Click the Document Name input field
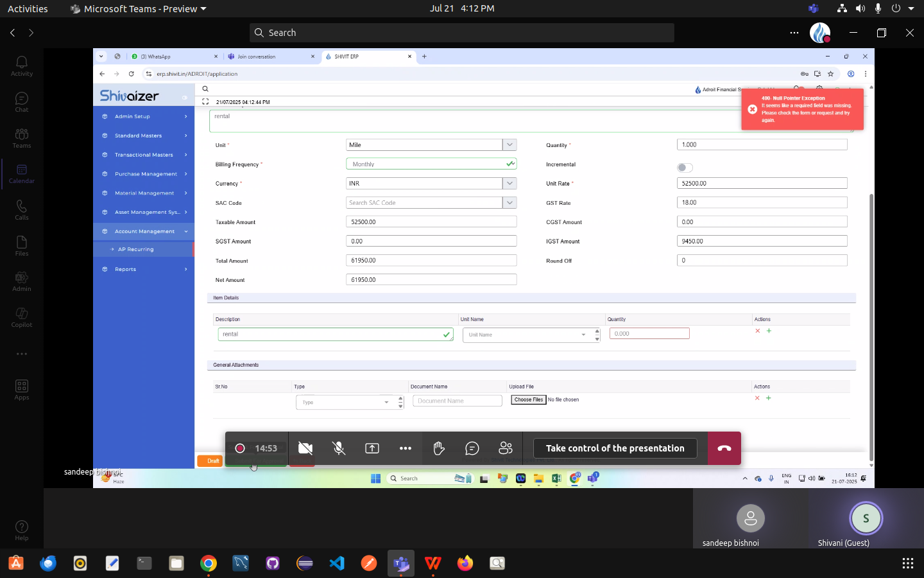The width and height of the screenshot is (924, 578). pyautogui.click(x=457, y=401)
